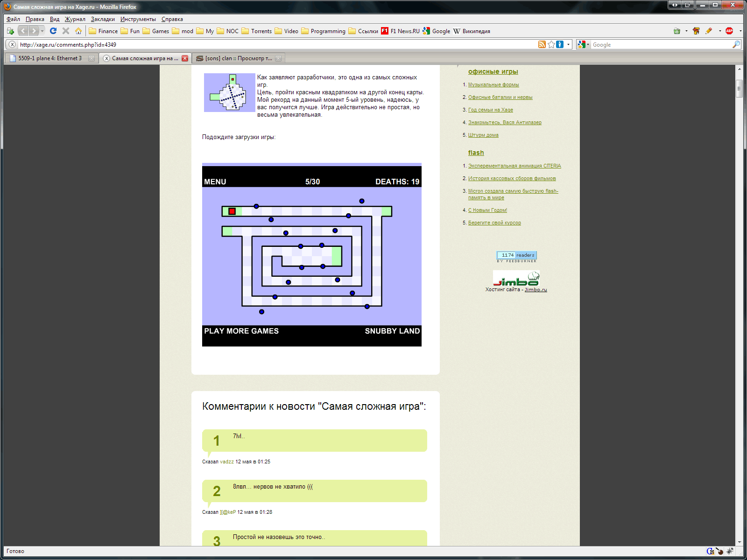747x560 pixels.
Task: Open the Games bookmarks folder
Action: tap(156, 31)
